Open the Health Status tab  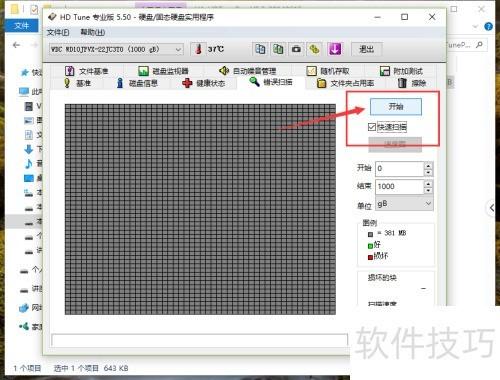[204, 83]
